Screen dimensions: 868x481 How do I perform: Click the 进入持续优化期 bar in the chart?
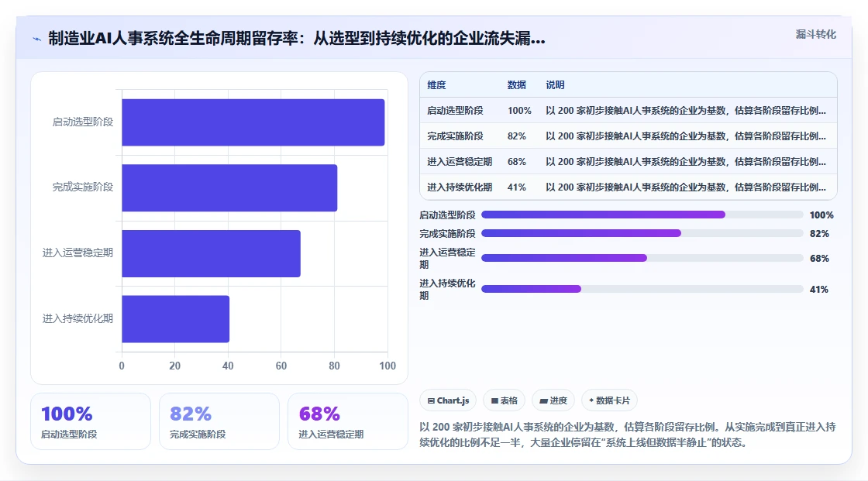point(175,319)
